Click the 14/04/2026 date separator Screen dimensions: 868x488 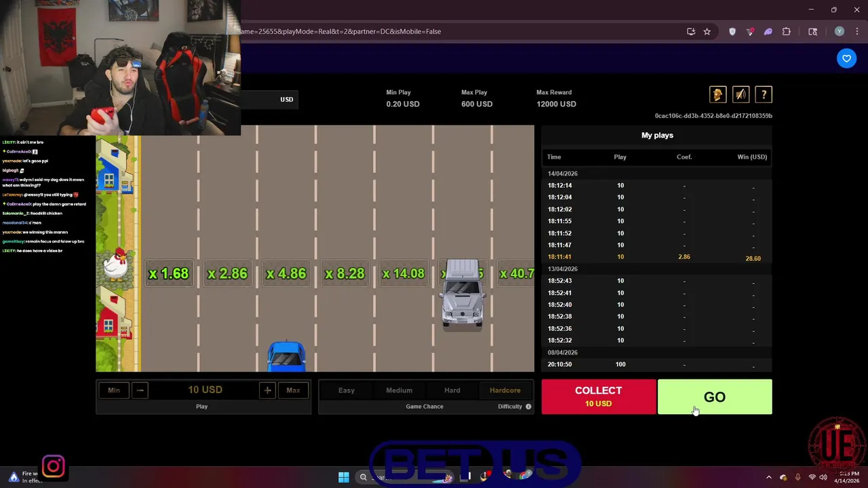point(563,174)
